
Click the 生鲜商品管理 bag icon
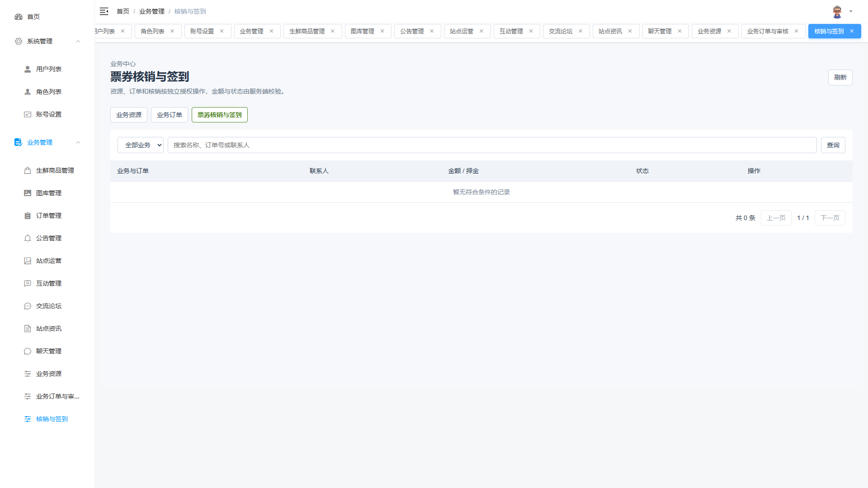(28, 170)
